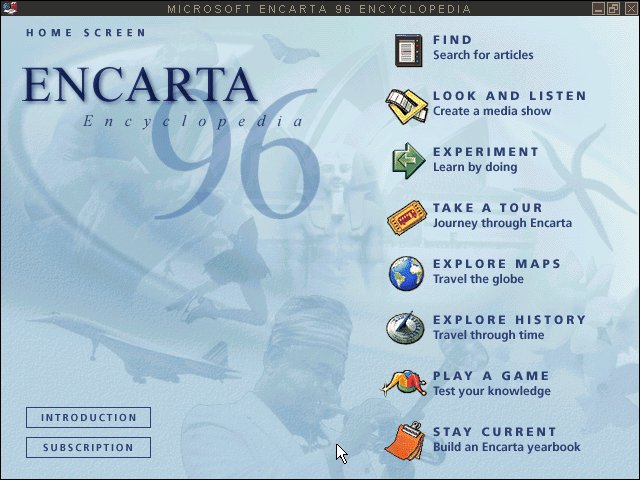Minimize the Encarta 96 window
The image size is (640, 480).
[x=598, y=8]
